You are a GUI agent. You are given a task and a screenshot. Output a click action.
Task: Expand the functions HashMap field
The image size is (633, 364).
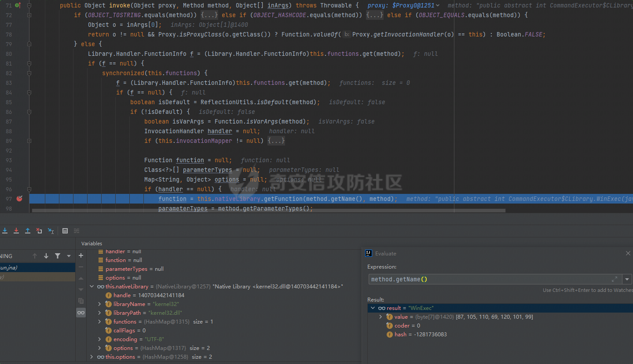click(100, 322)
